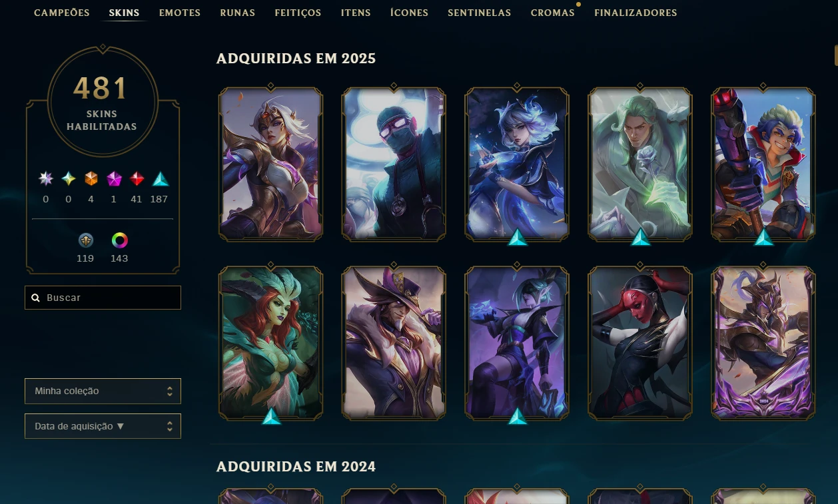Screen dimensions: 838x504
Task: Click the legacy skins emblem icon above 119
Action: click(x=85, y=240)
